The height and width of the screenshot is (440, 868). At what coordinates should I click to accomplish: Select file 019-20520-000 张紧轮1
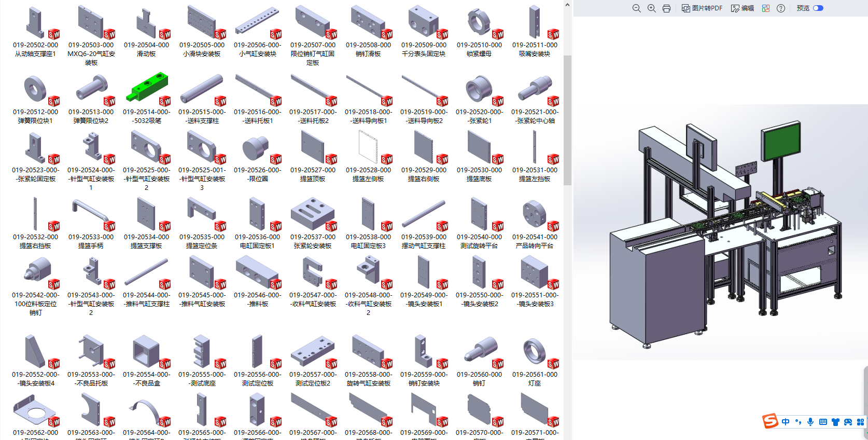tap(479, 99)
